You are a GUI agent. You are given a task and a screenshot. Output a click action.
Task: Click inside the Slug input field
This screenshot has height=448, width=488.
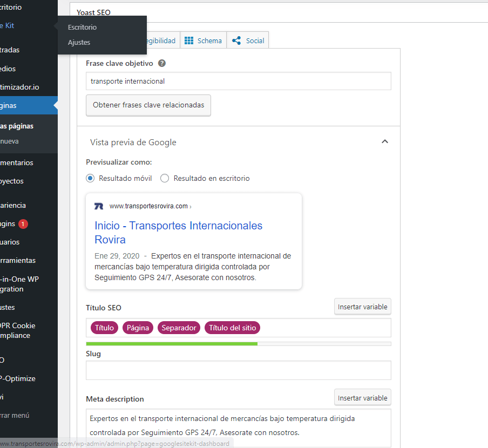pyautogui.click(x=239, y=370)
